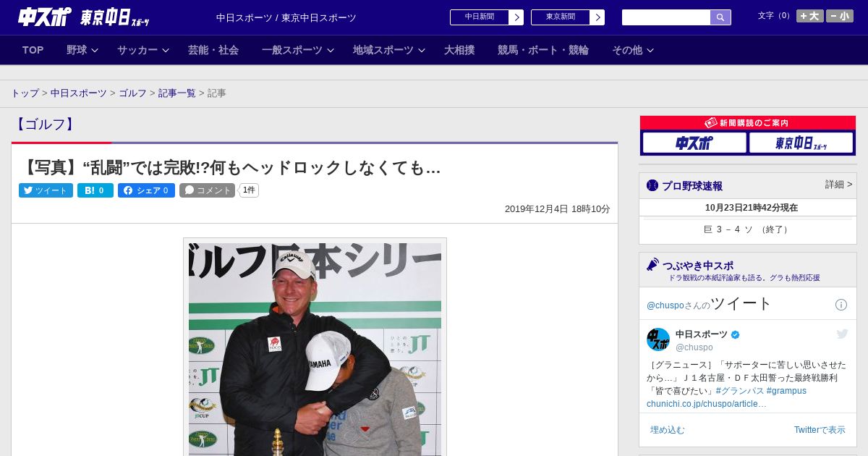Click the search magnifier button
Image resolution: width=868 pixels, height=456 pixels.
pyautogui.click(x=720, y=17)
